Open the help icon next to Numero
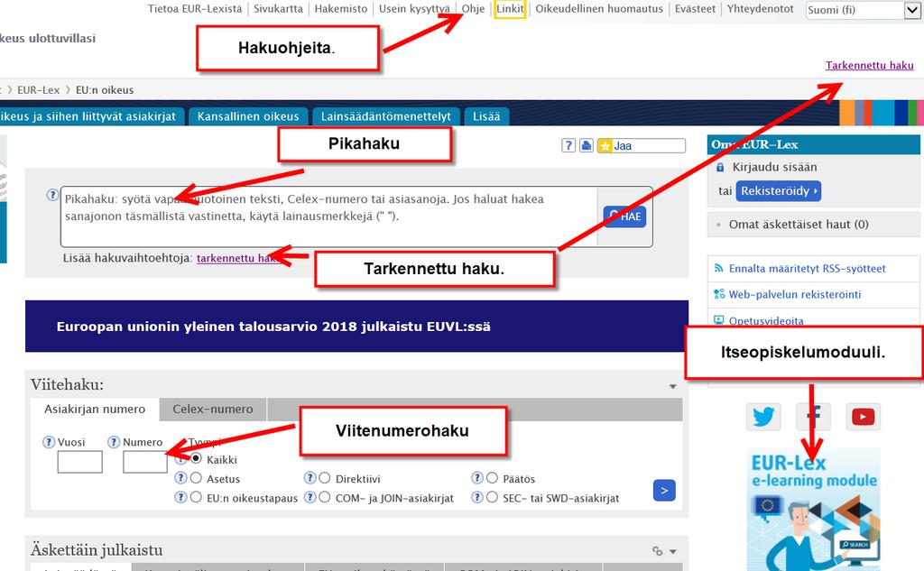924x571 pixels. [114, 442]
